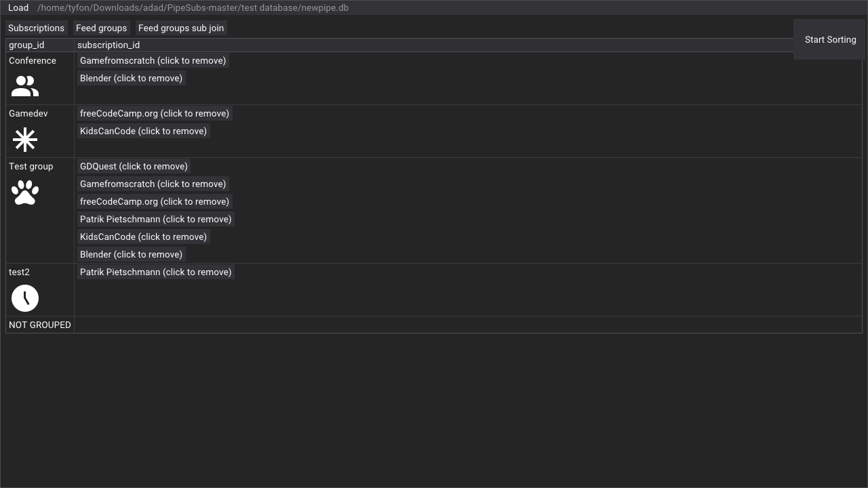Remove Blender from Conference group
This screenshot has width=868, height=488.
coord(131,78)
